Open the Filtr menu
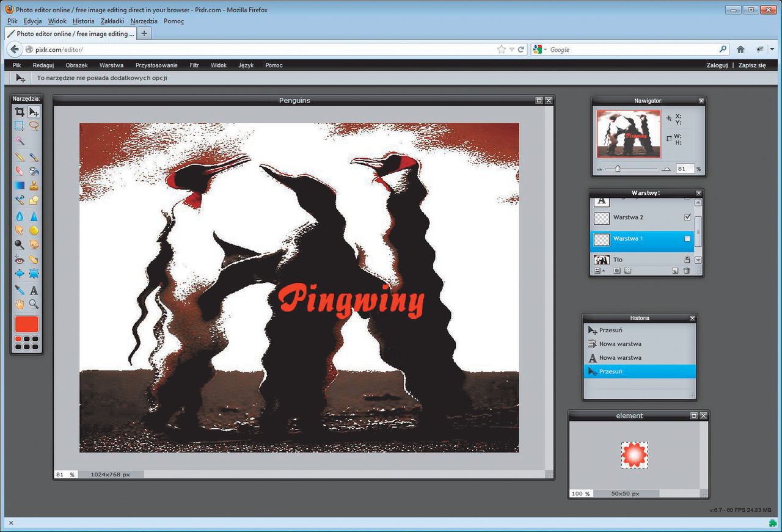Image resolution: width=782 pixels, height=532 pixels. pyautogui.click(x=194, y=65)
